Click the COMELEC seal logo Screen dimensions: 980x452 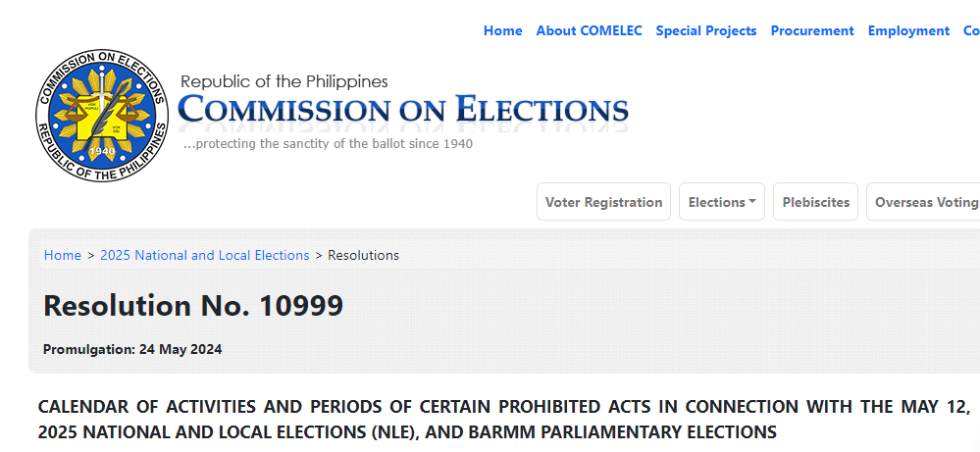point(102,116)
